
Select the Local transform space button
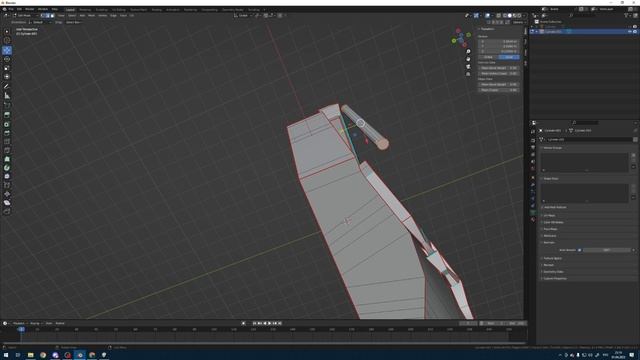point(509,57)
